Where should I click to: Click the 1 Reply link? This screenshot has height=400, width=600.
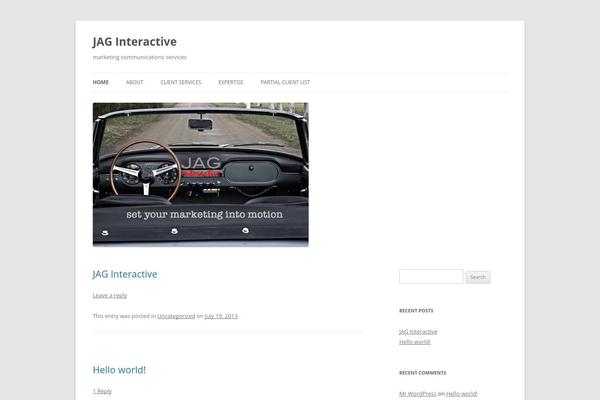[102, 391]
